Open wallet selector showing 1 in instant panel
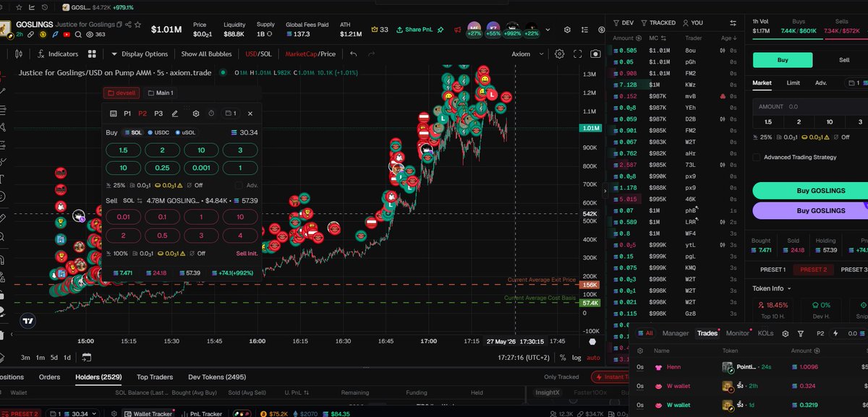868x417 pixels. pos(231,113)
